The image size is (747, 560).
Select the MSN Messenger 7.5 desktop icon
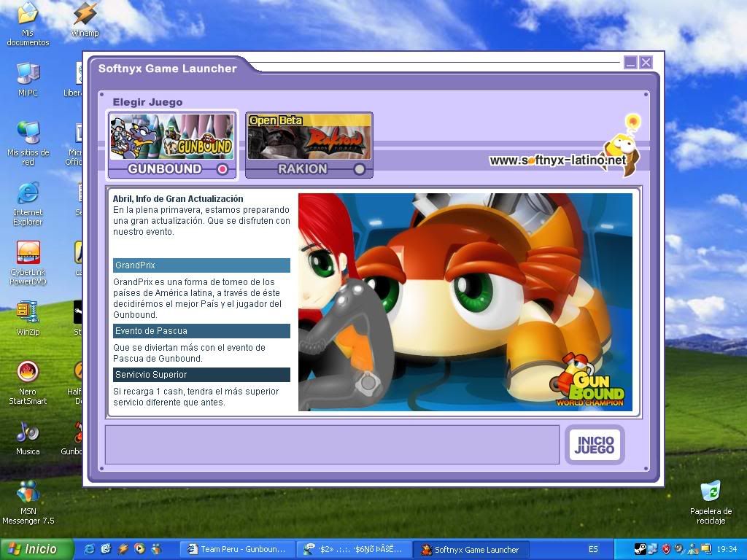pos(28,502)
